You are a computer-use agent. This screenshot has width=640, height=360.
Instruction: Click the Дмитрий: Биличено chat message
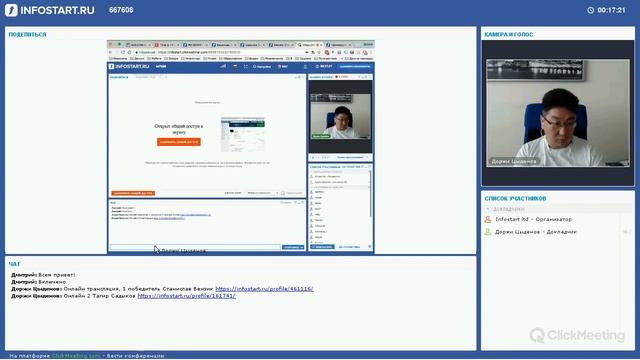tap(38, 282)
